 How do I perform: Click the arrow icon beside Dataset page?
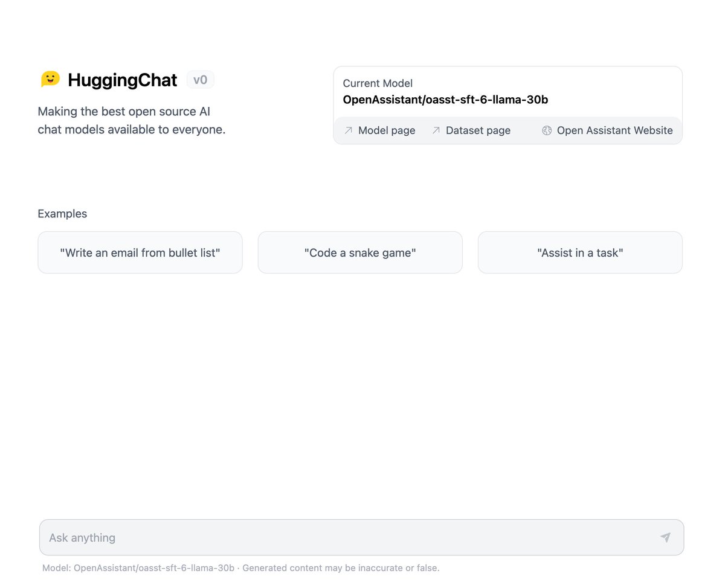pos(436,130)
